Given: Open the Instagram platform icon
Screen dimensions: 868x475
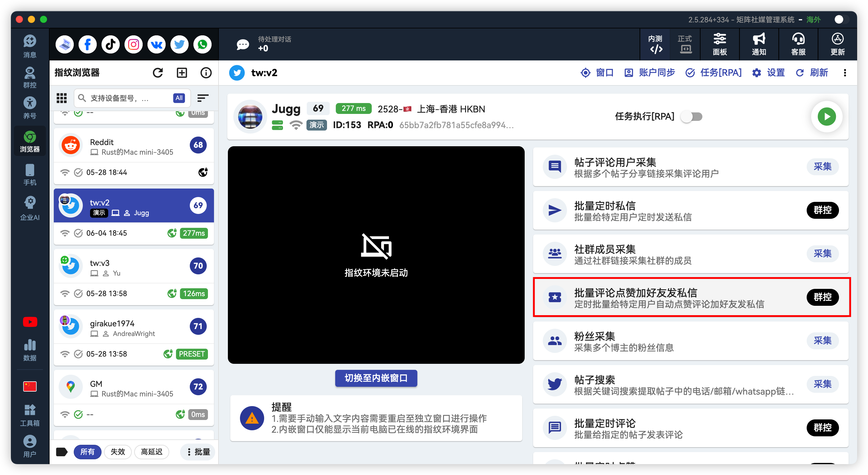Looking at the screenshot, I should pos(134,44).
